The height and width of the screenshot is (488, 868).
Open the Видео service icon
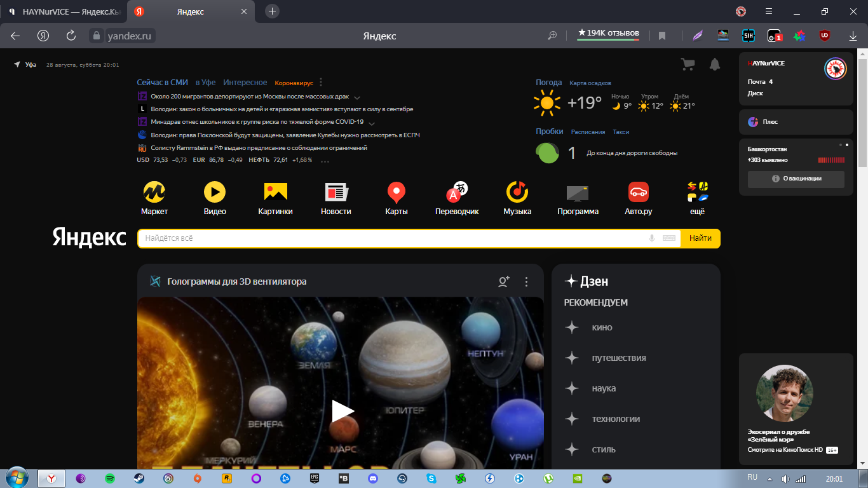[x=215, y=192]
